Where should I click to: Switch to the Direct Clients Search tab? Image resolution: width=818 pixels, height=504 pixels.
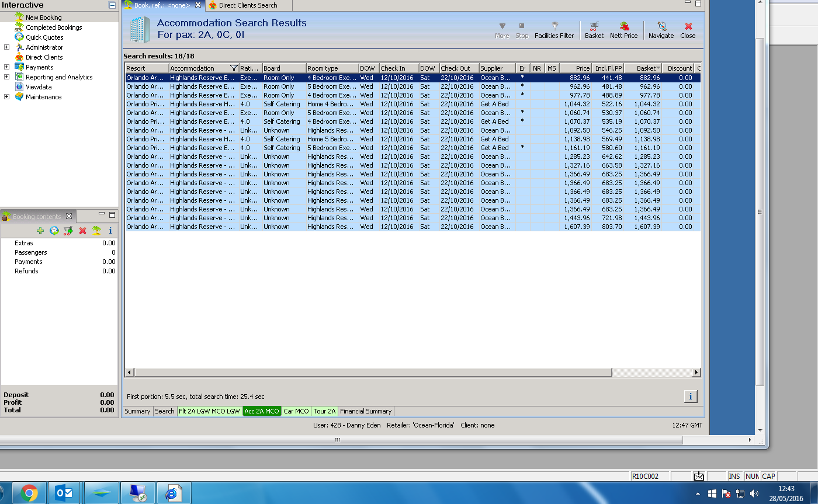coord(248,5)
